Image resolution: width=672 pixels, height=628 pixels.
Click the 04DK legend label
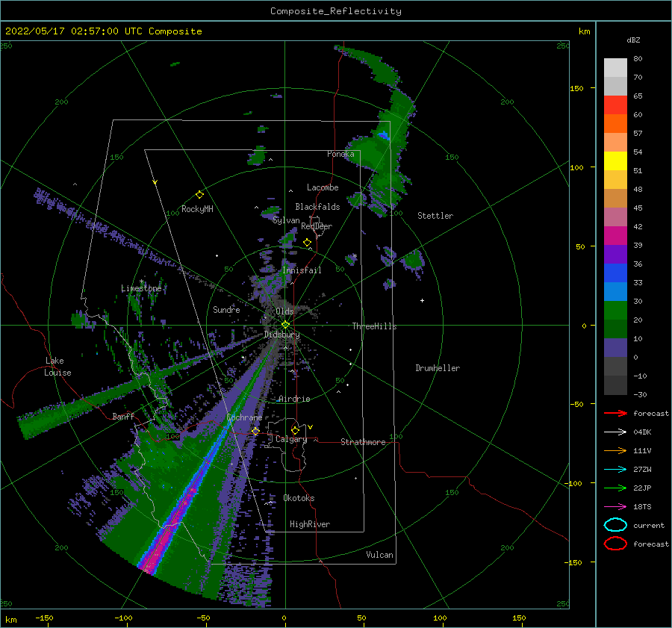pos(642,432)
